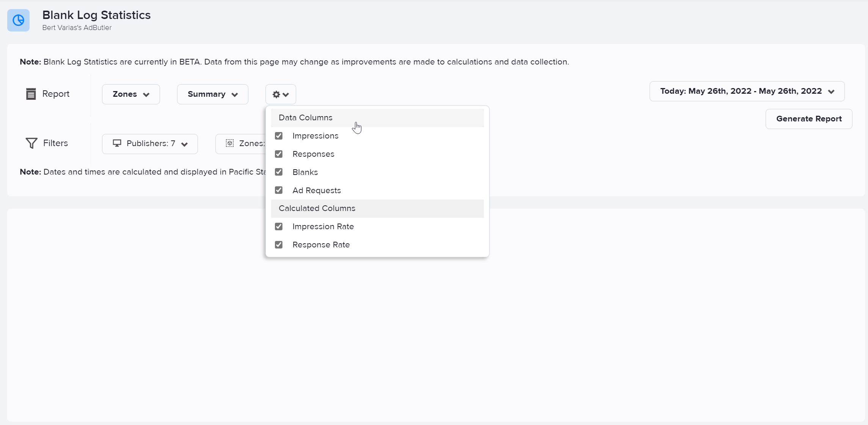This screenshot has height=425, width=868.
Task: Click the Calculated Columns section header
Action: coord(317,208)
